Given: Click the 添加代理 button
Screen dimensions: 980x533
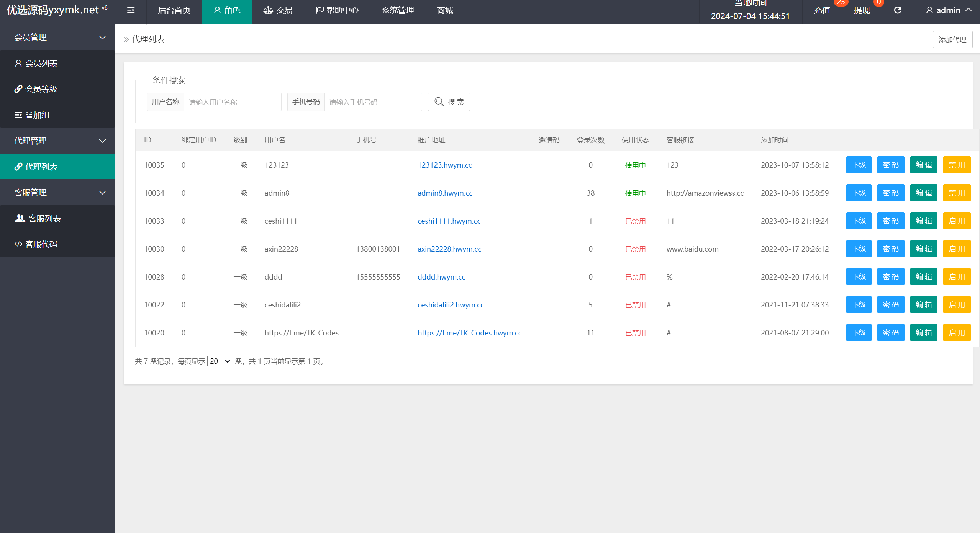Looking at the screenshot, I should [x=952, y=39].
